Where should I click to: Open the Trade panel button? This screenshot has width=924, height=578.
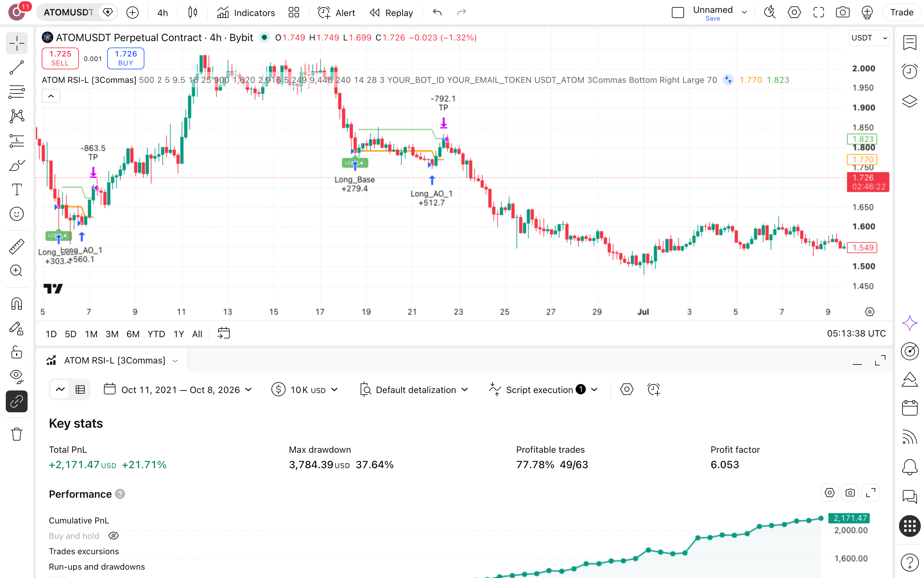pos(902,13)
